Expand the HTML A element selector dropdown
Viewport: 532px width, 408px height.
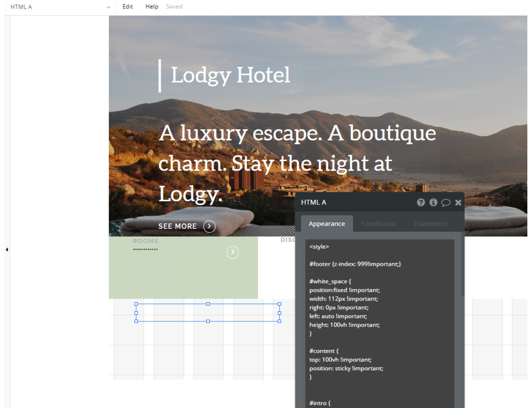tap(108, 7)
